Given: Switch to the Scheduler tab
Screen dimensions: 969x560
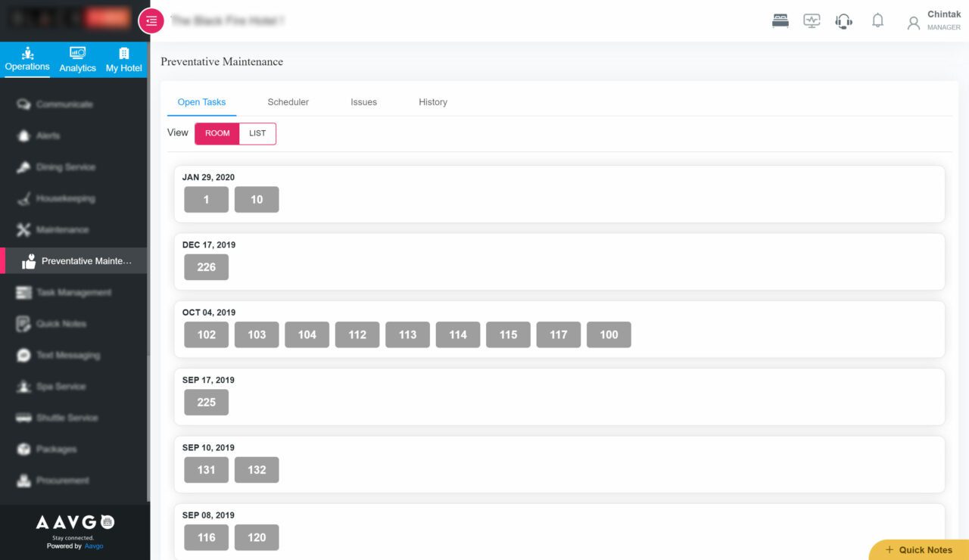Looking at the screenshot, I should tap(288, 101).
